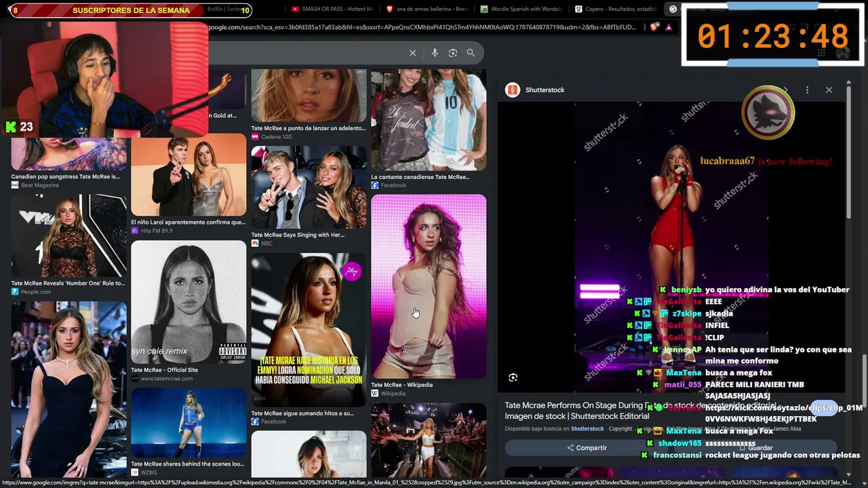Click the browser address bar URL

422,27
